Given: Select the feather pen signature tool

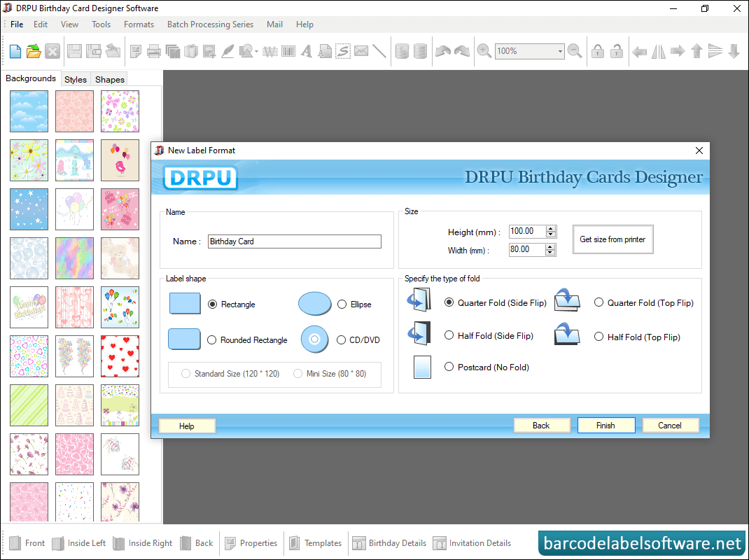Looking at the screenshot, I should coord(228,51).
